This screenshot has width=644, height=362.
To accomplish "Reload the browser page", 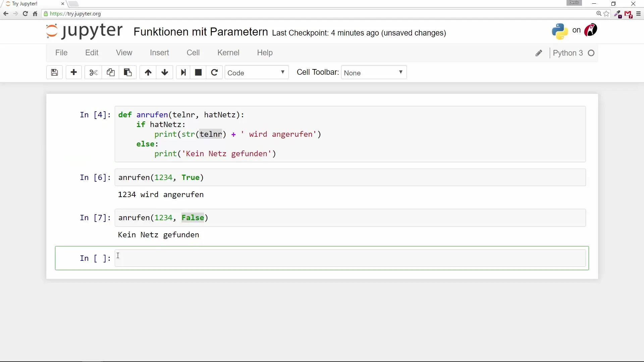I will coord(25,14).
